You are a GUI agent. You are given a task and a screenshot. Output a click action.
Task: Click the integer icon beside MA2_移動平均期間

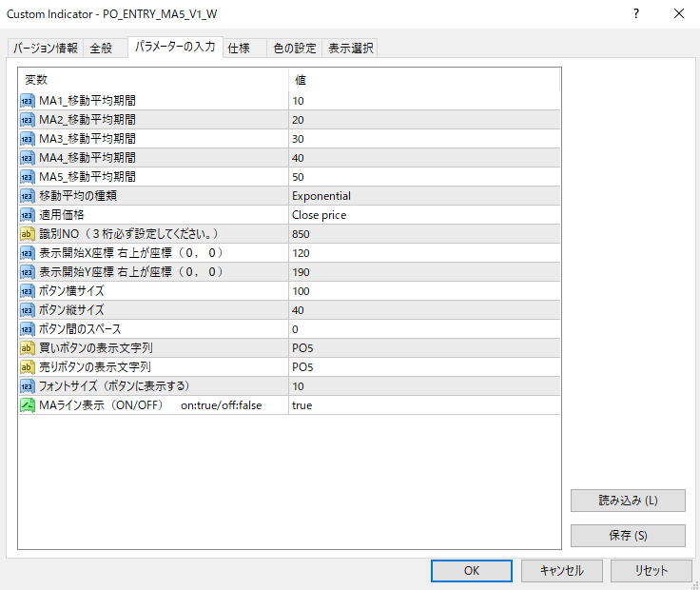[28, 120]
